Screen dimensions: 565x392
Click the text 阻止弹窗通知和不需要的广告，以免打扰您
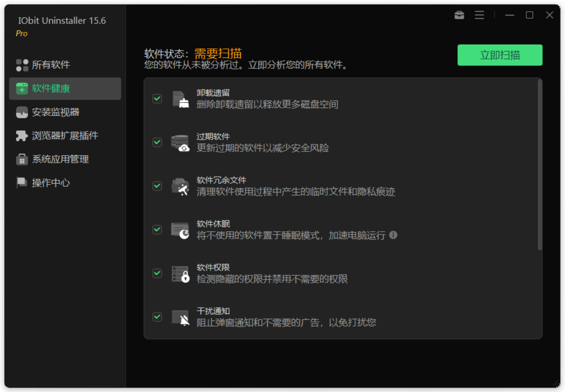click(x=286, y=322)
